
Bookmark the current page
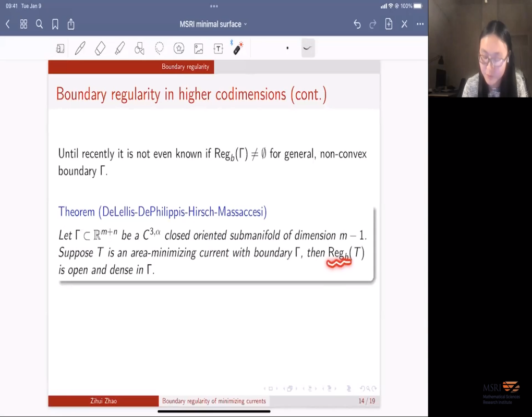(x=55, y=24)
